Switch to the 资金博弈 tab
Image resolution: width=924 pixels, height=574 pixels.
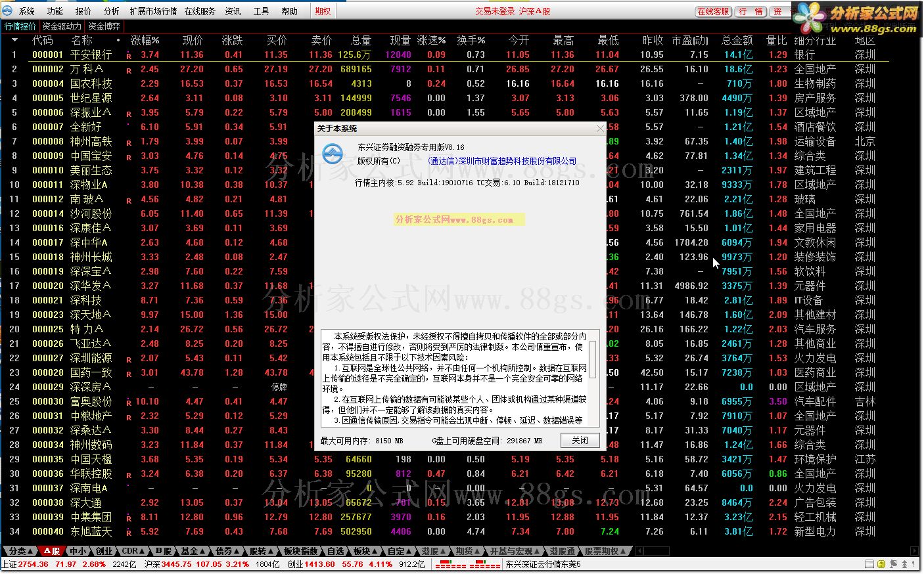104,26
